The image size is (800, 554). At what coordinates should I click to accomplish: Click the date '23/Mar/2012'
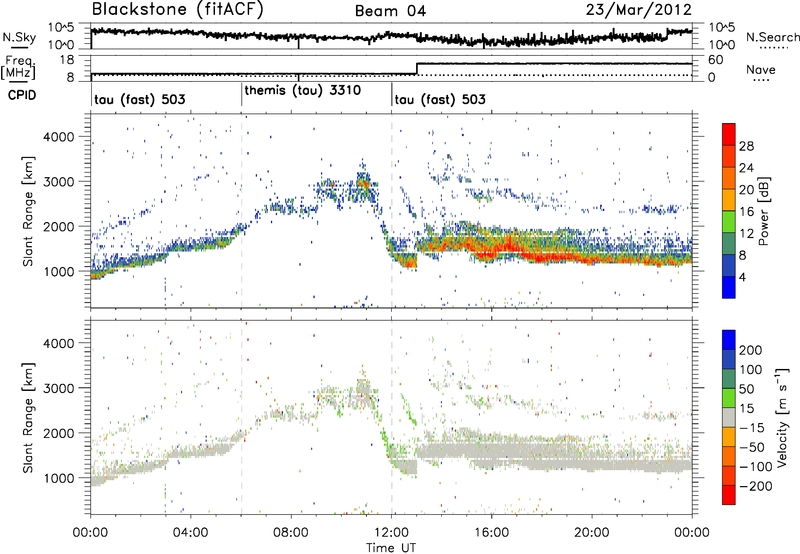click(638, 10)
